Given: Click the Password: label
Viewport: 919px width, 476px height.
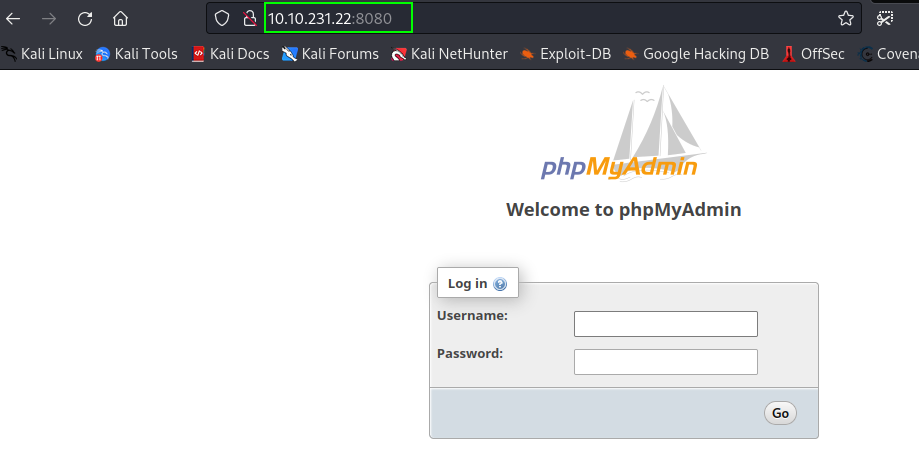Looking at the screenshot, I should click(x=470, y=354).
